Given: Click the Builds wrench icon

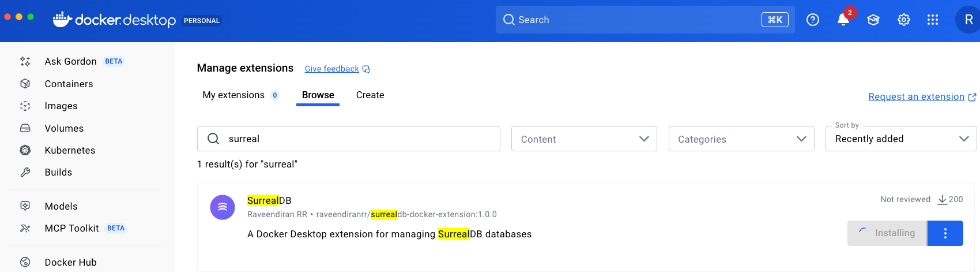Looking at the screenshot, I should pyautogui.click(x=25, y=172).
